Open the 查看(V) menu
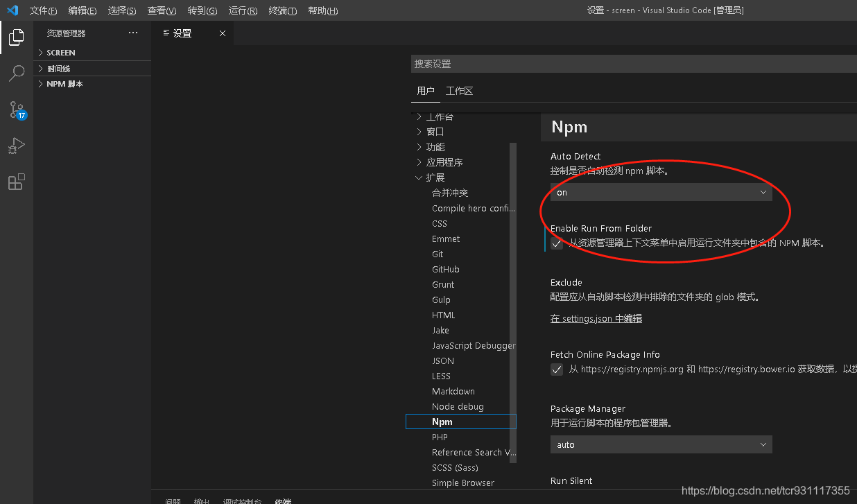This screenshot has height=504, width=857. click(162, 10)
